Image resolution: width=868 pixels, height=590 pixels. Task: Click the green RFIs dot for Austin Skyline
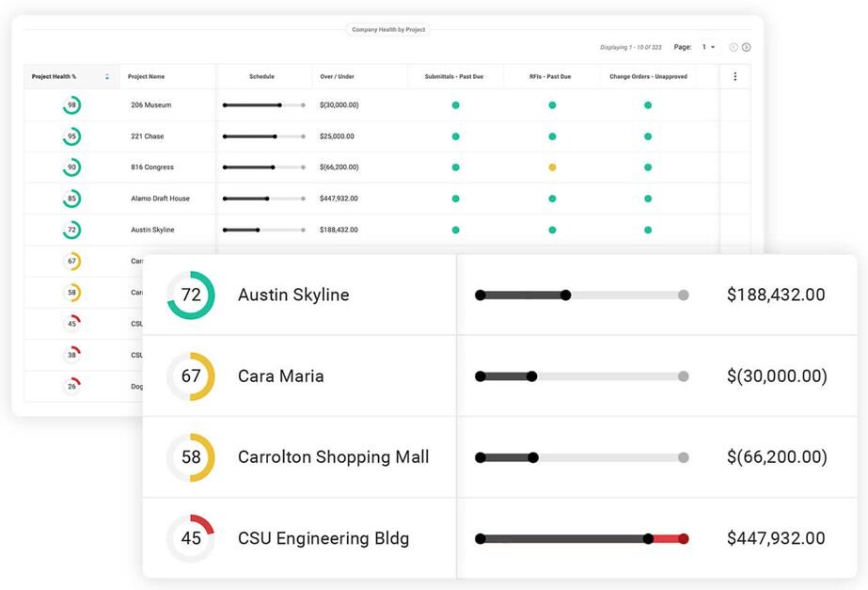pyautogui.click(x=552, y=229)
